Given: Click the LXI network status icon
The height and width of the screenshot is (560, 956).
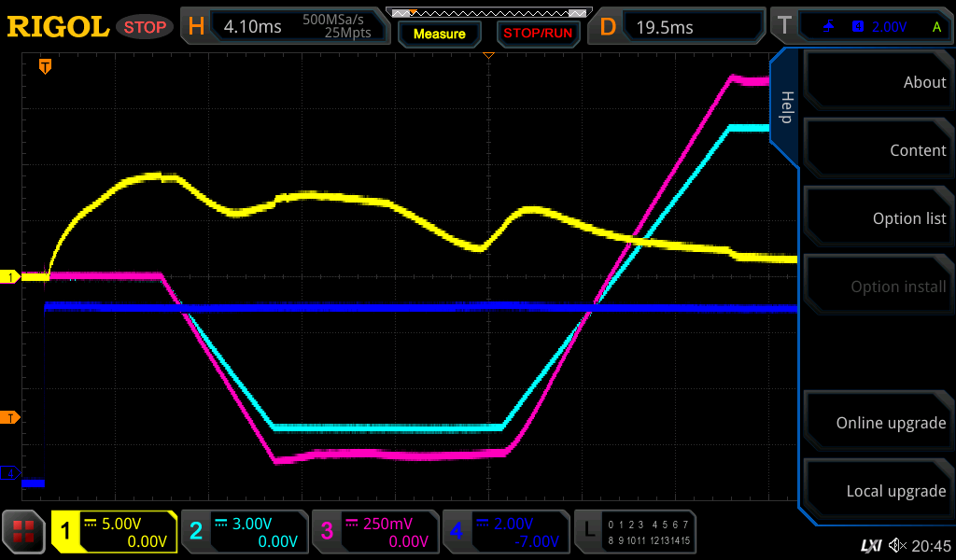Looking at the screenshot, I should 870,545.
